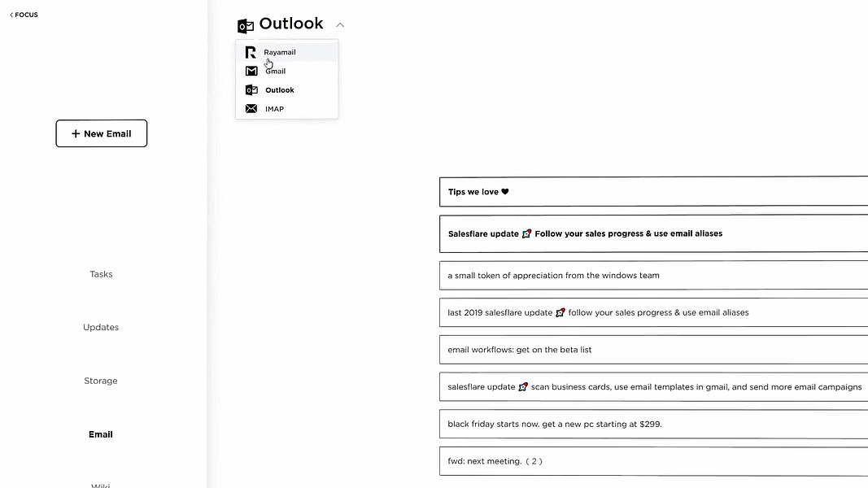Click the Outlook icon in dropdown list
Screen dimensions: 868x488
[251, 89]
